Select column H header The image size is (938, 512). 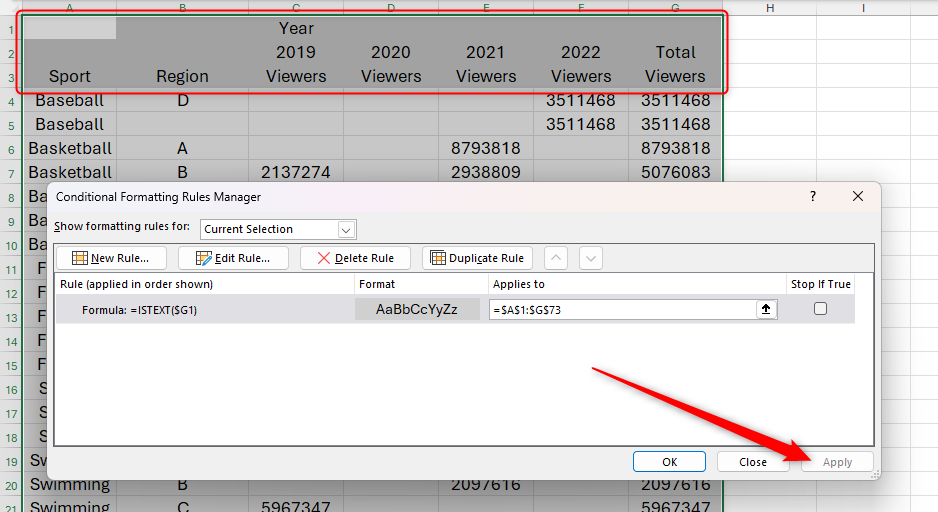point(769,8)
